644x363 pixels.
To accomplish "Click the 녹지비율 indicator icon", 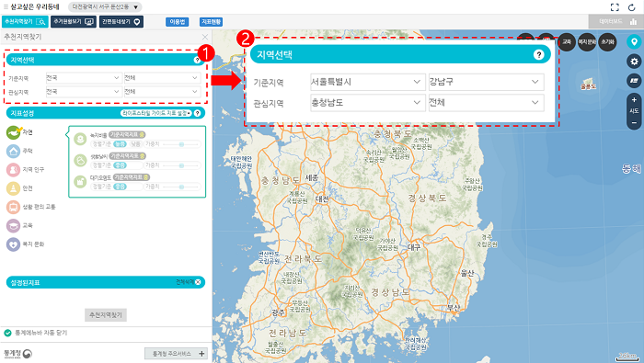I will tap(80, 139).
